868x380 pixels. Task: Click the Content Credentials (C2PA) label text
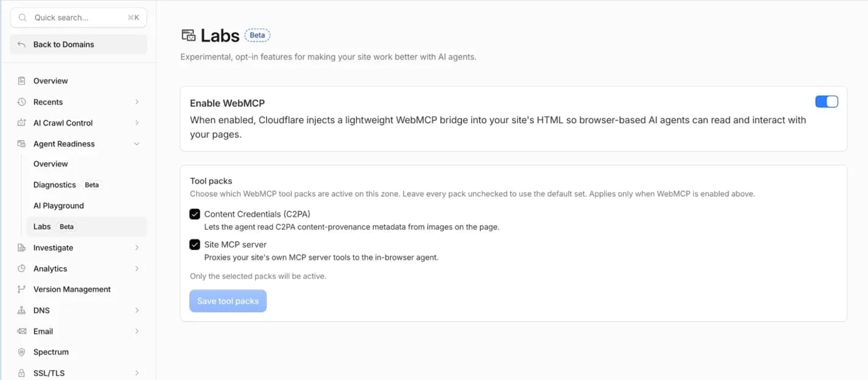tap(257, 214)
